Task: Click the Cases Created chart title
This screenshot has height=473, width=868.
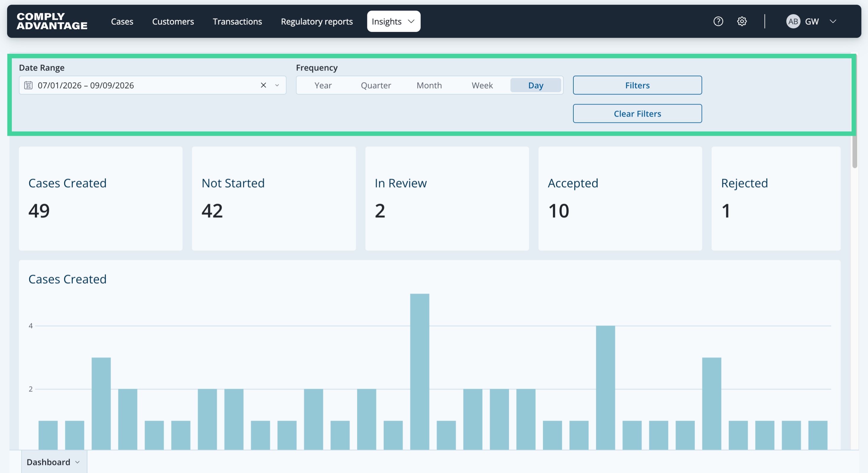Action: (x=67, y=279)
